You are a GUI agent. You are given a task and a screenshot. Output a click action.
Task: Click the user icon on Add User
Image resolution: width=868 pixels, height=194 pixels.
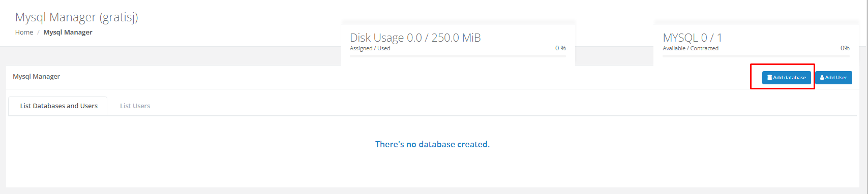(x=822, y=78)
